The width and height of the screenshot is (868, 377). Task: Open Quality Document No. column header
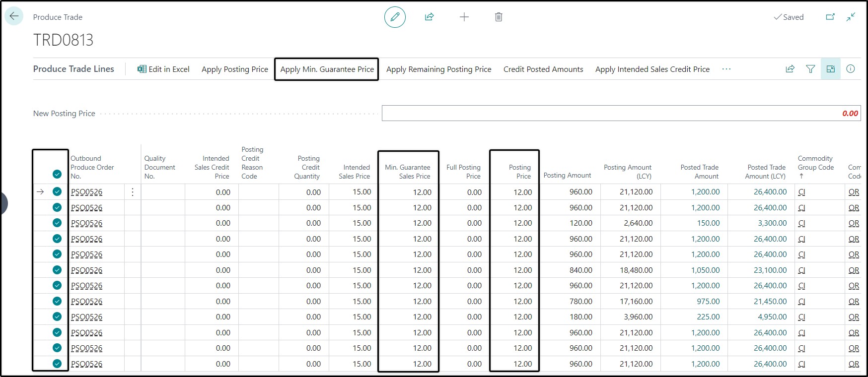160,167
